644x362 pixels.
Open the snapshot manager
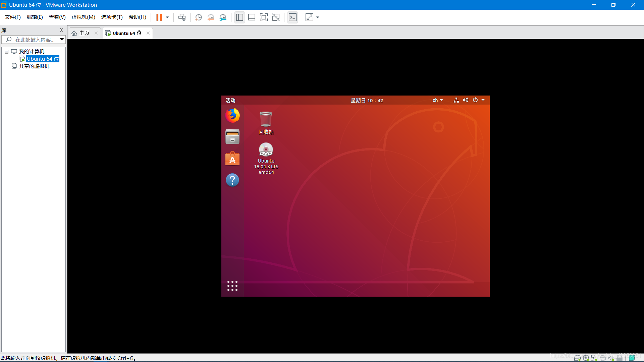223,17
